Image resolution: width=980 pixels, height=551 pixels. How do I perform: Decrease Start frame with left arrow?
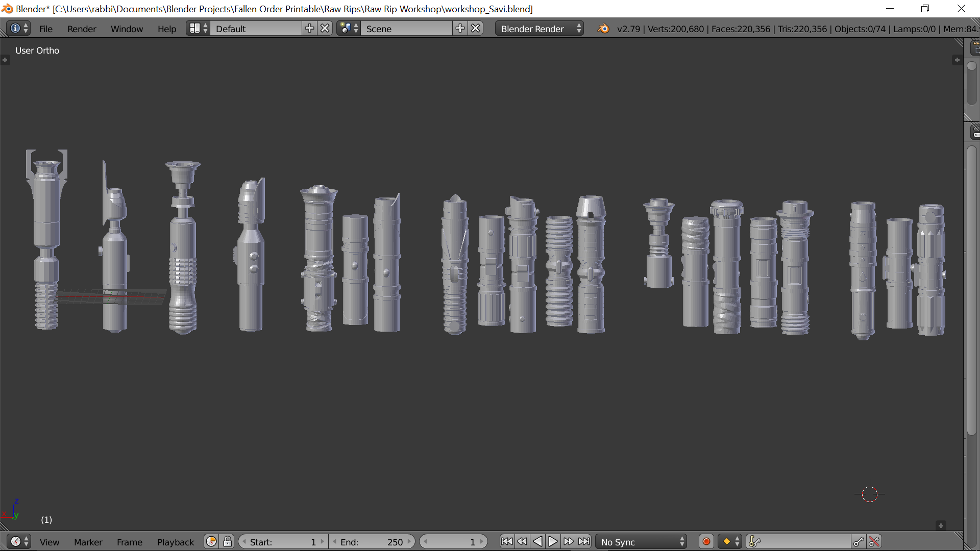point(244,541)
